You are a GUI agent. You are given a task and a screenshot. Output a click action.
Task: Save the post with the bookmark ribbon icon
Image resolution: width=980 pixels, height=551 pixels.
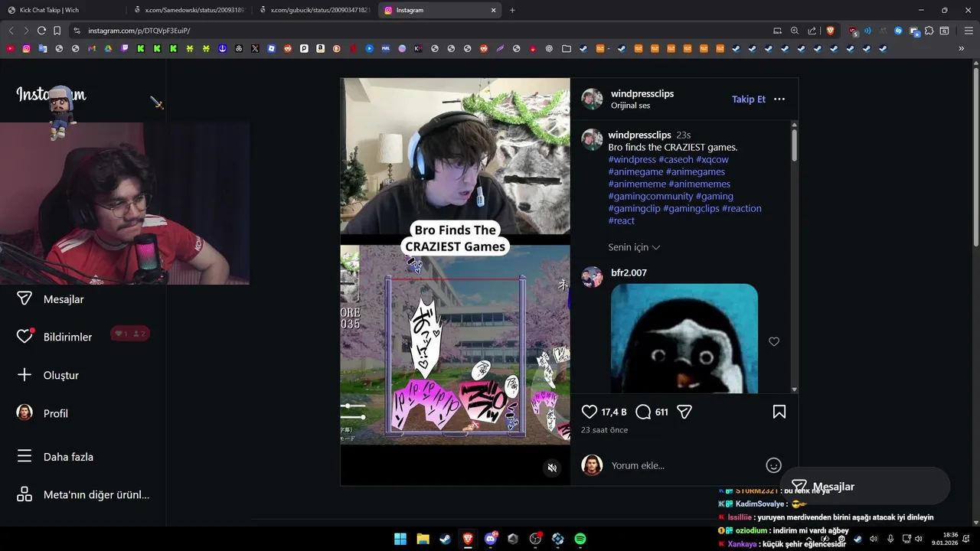(779, 412)
